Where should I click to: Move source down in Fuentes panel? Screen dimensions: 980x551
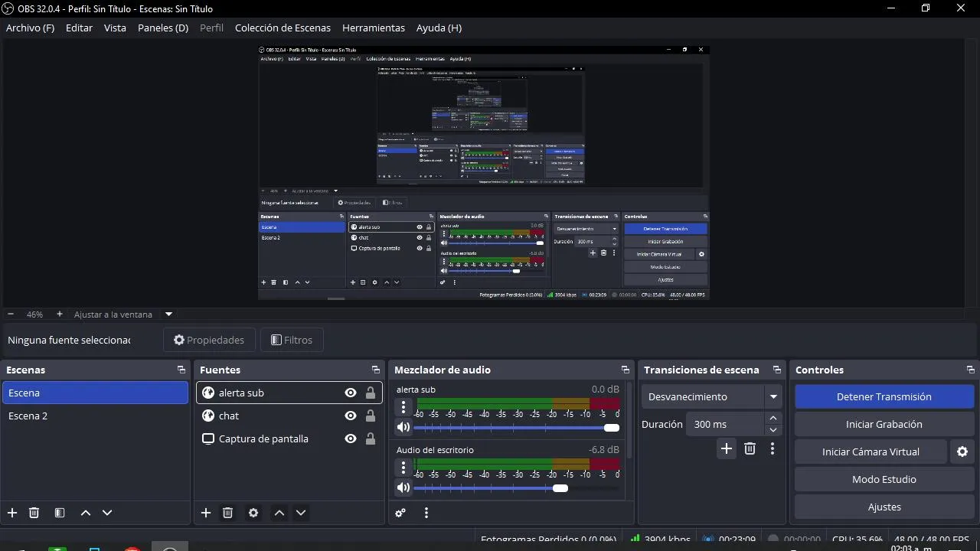[301, 513]
